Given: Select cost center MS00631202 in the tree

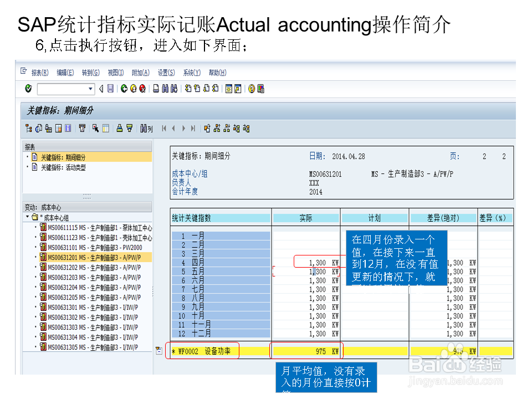Looking at the screenshot, I should pyautogui.click(x=90, y=267).
